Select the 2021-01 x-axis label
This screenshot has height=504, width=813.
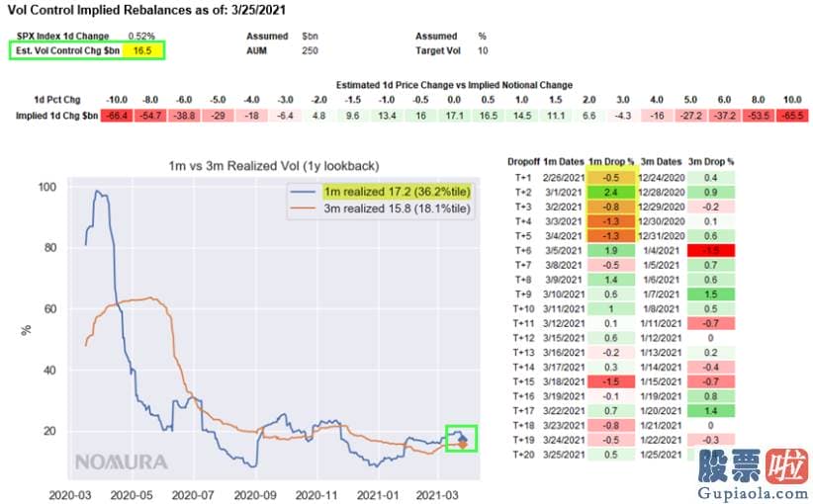(x=378, y=495)
